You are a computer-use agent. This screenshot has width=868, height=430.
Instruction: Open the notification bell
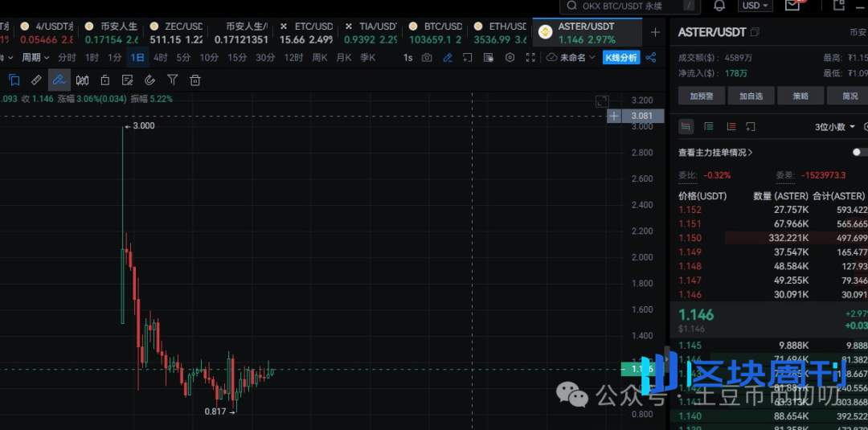pos(719,6)
